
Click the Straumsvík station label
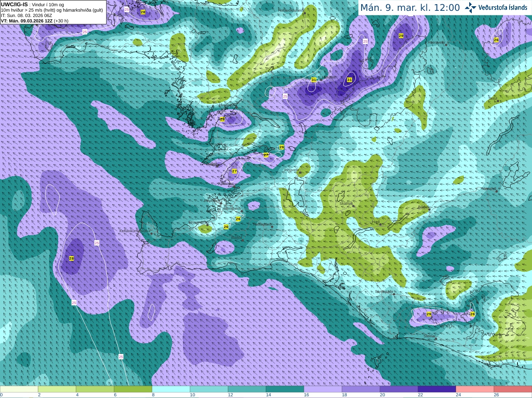[x=198, y=222]
